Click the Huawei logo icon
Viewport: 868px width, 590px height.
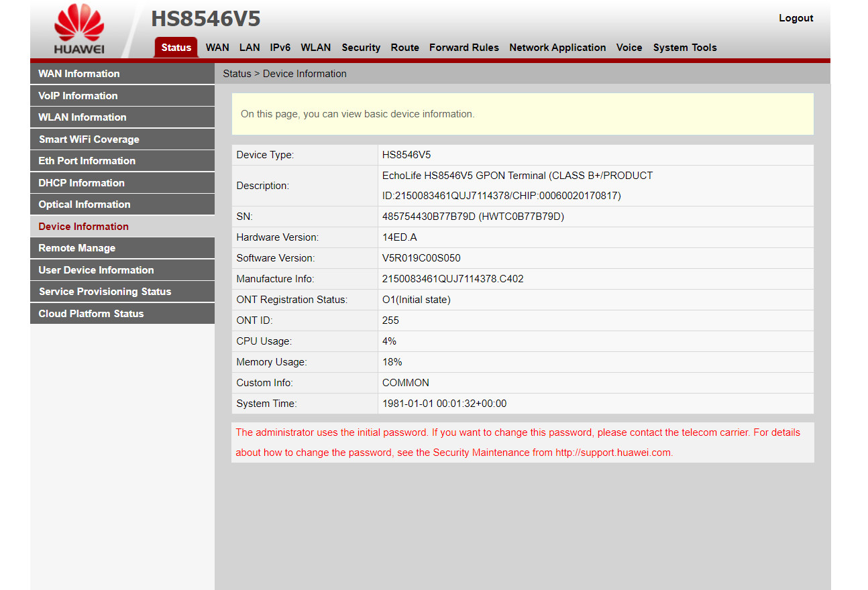coord(79,29)
